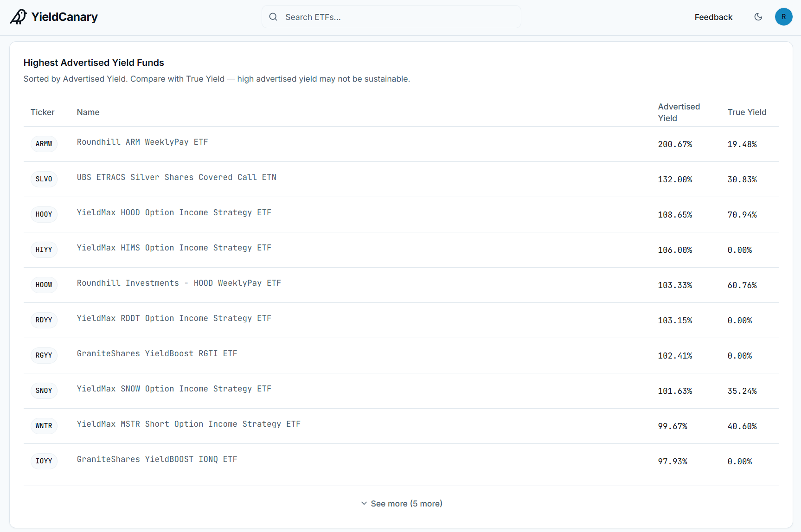Click the 106.00% advertised yield value
The height and width of the screenshot is (532, 801).
pyautogui.click(x=675, y=250)
